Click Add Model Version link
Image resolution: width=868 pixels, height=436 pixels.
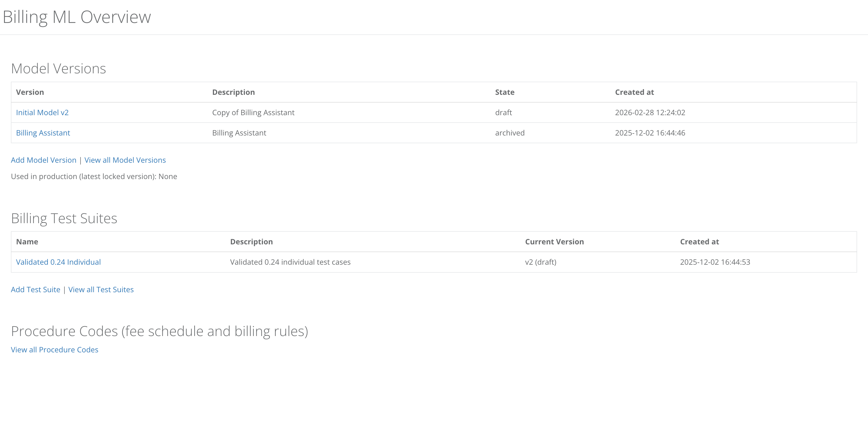coord(44,160)
